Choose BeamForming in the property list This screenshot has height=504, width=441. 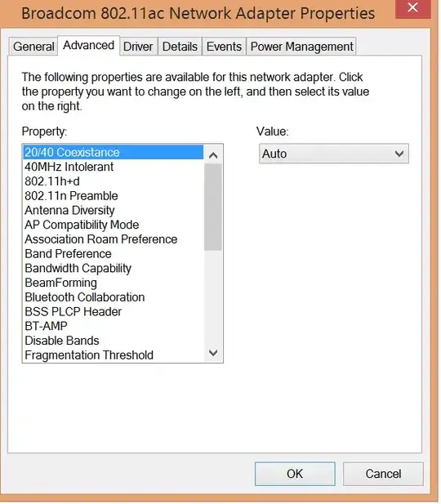pos(114,283)
